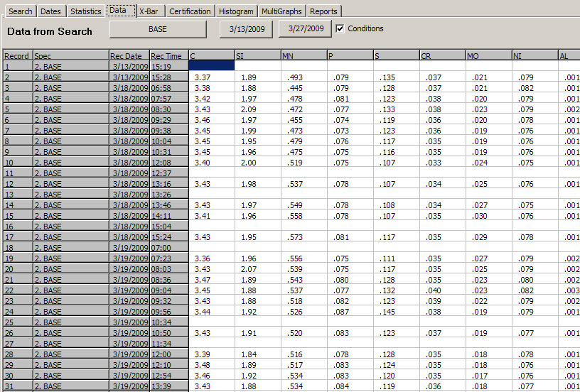
Task: Select row header for record 24
Action: point(18,312)
